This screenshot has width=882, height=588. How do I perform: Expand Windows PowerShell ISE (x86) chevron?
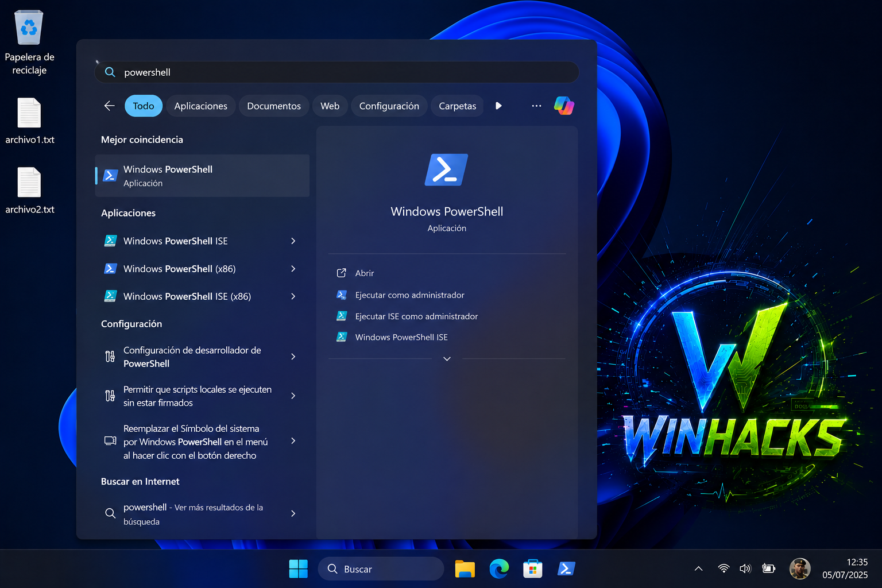(293, 296)
